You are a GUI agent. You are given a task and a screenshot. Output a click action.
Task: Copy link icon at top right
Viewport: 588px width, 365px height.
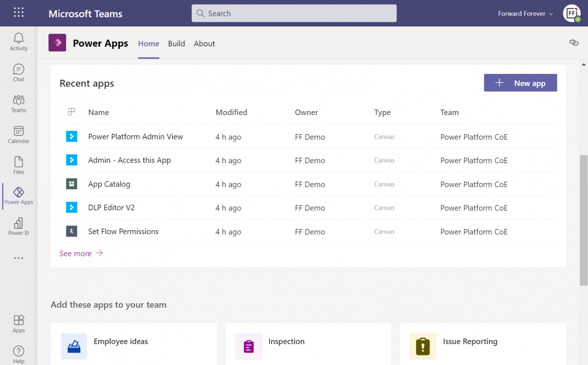(x=573, y=43)
